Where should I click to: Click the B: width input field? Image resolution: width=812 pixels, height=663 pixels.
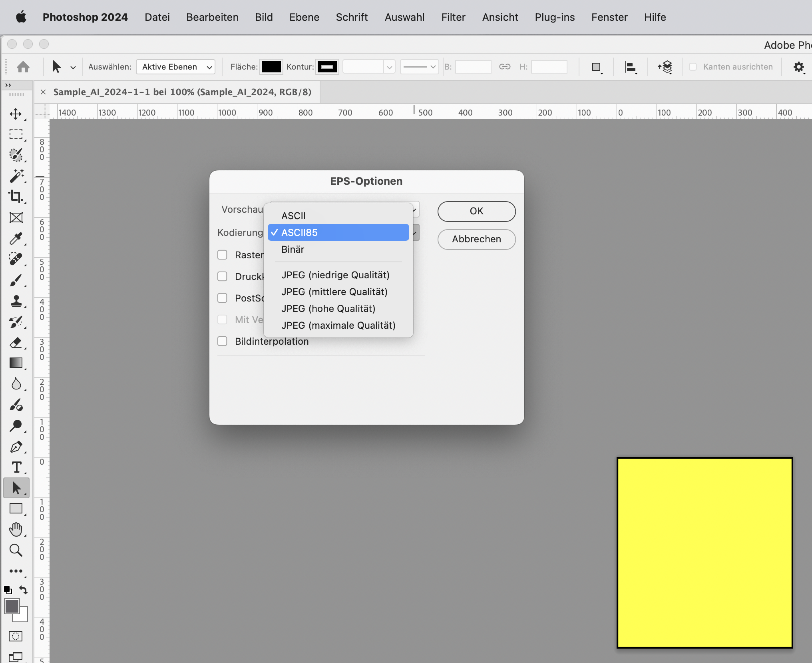473,67
